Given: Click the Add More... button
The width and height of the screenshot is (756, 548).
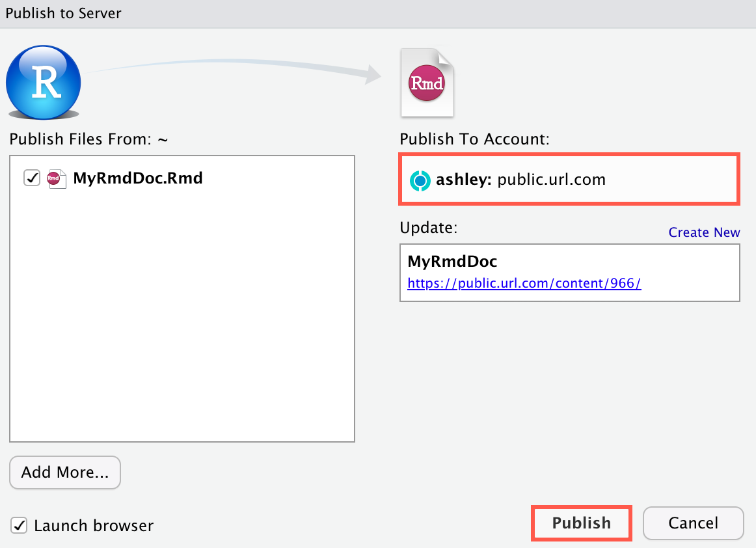Looking at the screenshot, I should [64, 472].
